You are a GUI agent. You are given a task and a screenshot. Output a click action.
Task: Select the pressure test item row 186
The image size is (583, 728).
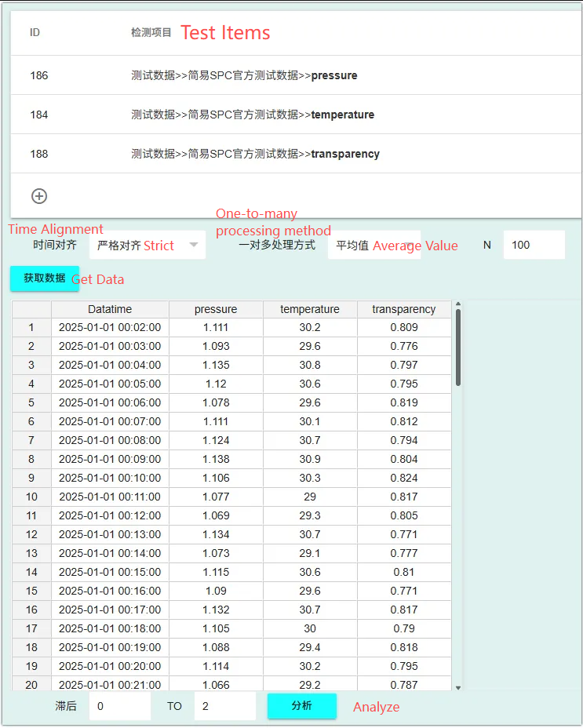(x=297, y=75)
